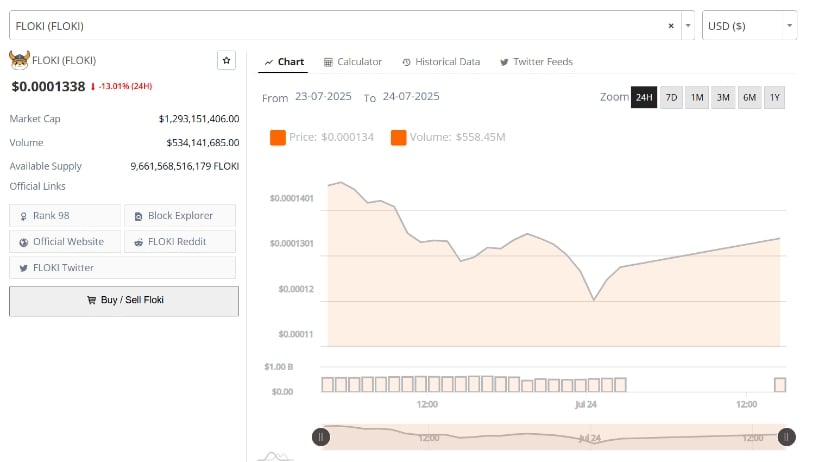Click the price dip point on the chart

coord(593,300)
